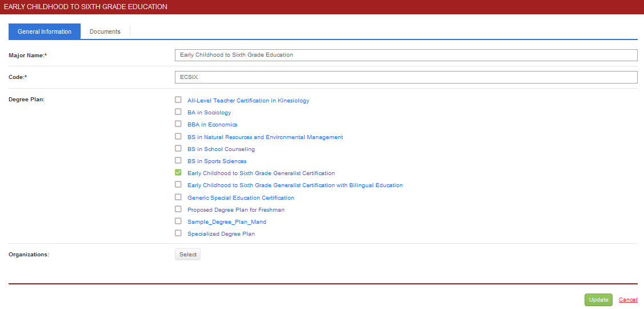Image resolution: width=644 pixels, height=309 pixels.
Task: Open BS in Natural Resources and Environmental Management link
Action: (x=265, y=137)
